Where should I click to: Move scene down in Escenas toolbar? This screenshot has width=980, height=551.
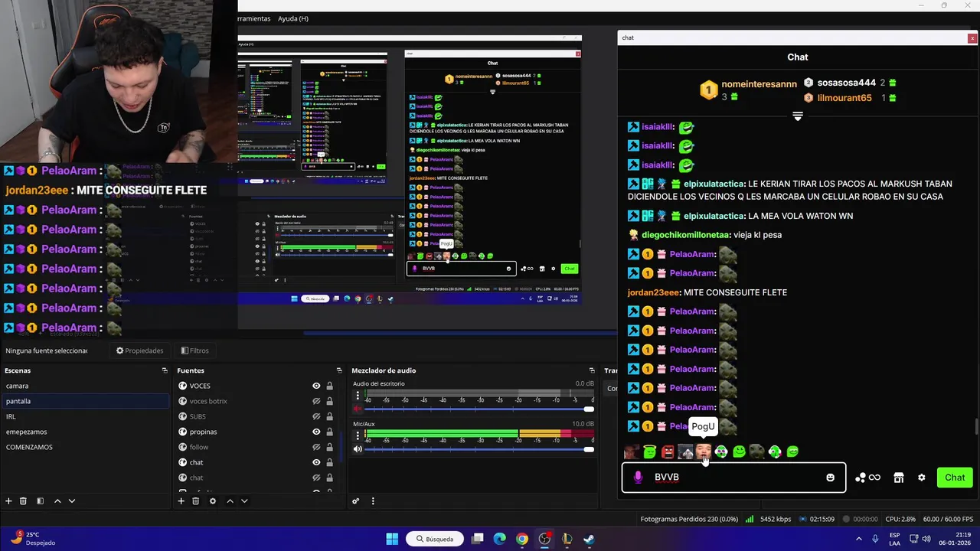click(x=72, y=500)
